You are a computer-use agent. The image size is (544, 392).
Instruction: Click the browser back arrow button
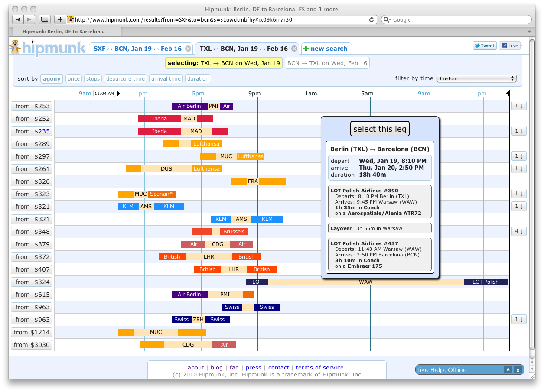tap(18, 19)
